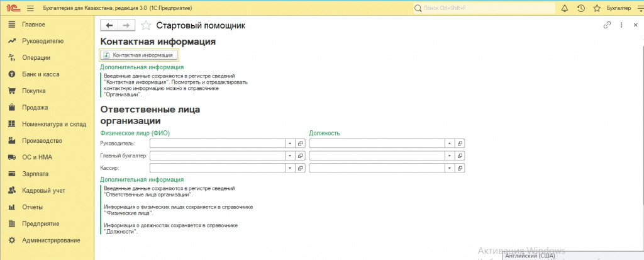Open Главный бухгалтер Должность record icon
This screenshot has width=644, height=260.
[460, 156]
